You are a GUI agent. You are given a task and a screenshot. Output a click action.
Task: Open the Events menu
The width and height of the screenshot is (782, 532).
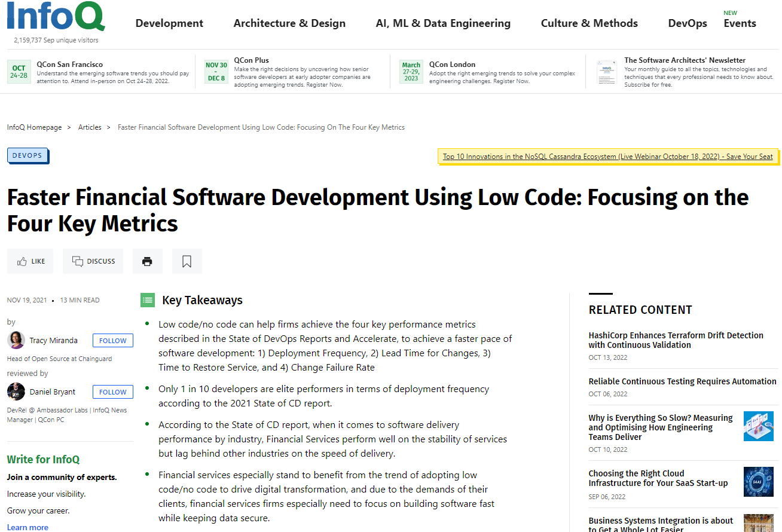click(x=740, y=23)
